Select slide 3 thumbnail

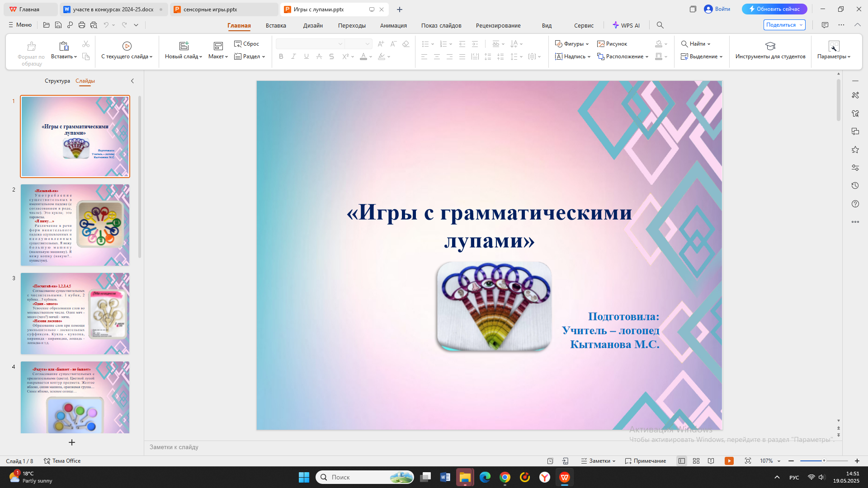pyautogui.click(x=75, y=313)
